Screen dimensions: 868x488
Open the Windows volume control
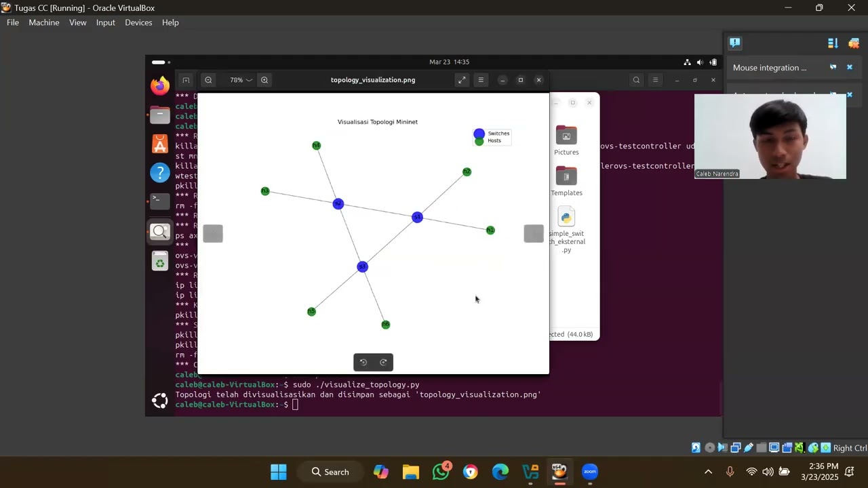(768, 472)
